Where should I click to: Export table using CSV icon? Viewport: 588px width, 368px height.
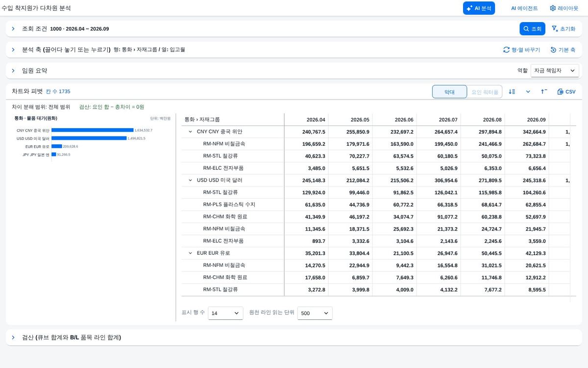[566, 92]
